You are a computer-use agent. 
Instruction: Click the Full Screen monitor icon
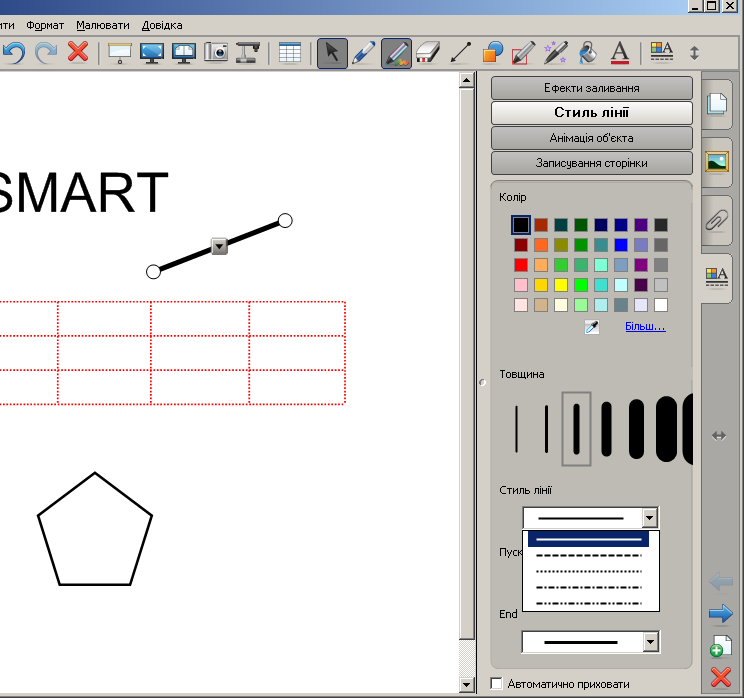pos(152,53)
